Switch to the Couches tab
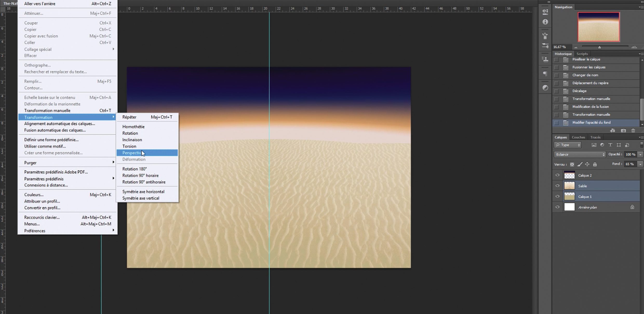644x314 pixels. [x=578, y=137]
